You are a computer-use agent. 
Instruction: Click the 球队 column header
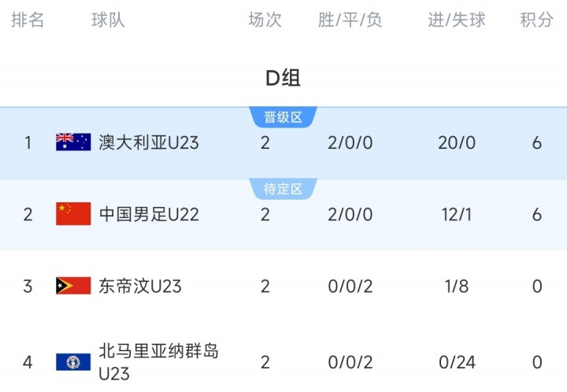point(108,20)
